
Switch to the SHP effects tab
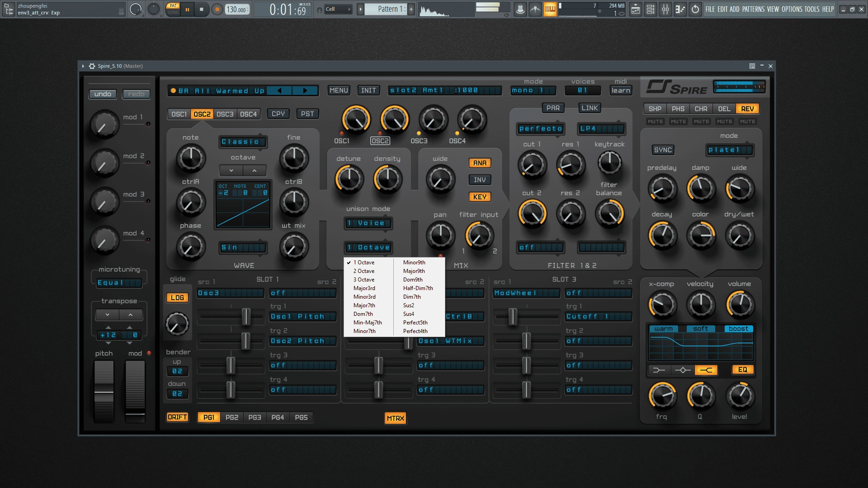point(655,109)
